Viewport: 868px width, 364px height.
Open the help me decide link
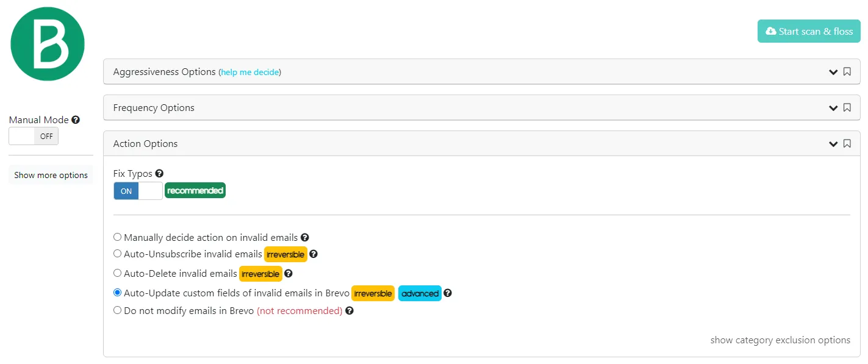coord(250,72)
